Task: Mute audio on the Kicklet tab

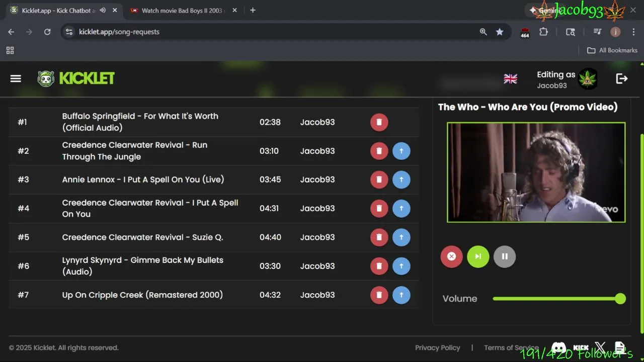Action: click(103, 10)
